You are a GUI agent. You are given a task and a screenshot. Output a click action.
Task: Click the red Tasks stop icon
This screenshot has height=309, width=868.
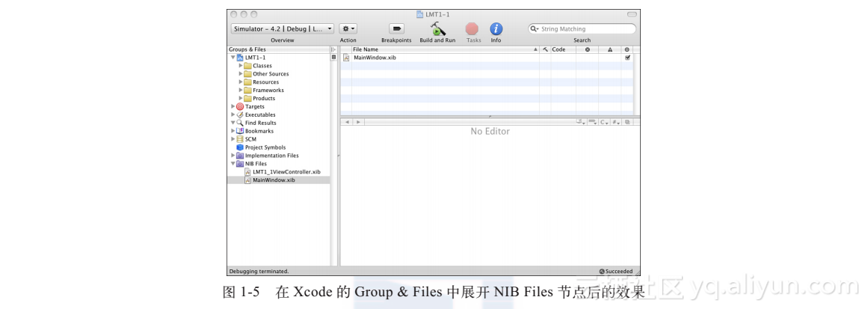[472, 28]
